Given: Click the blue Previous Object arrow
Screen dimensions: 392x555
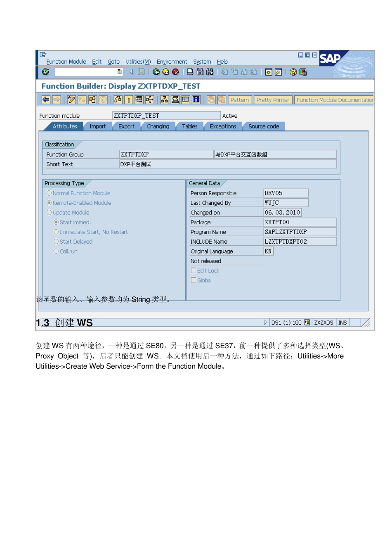Looking at the screenshot, I should (46, 100).
